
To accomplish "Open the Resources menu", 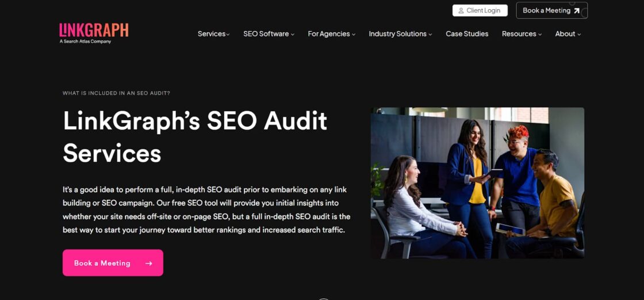I will click(522, 34).
